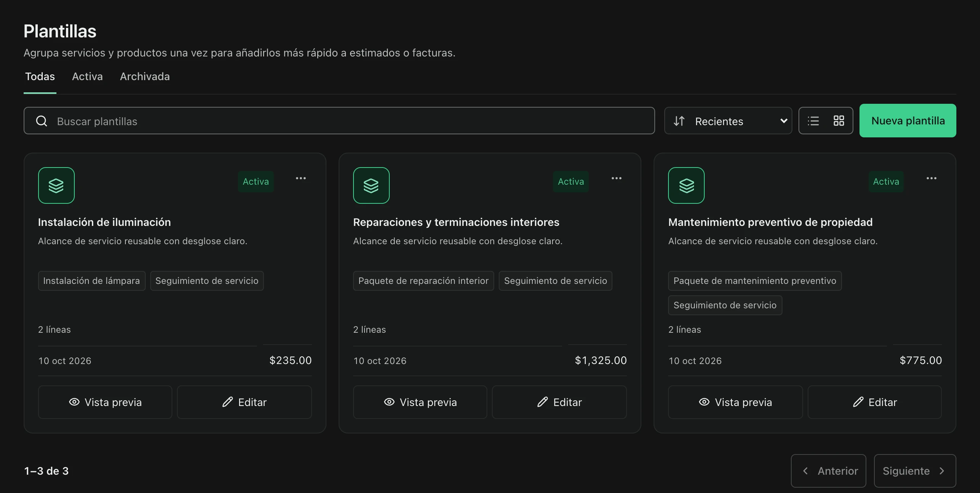Click the $235.00 total amount
This screenshot has width=980, height=493.
[x=291, y=360]
